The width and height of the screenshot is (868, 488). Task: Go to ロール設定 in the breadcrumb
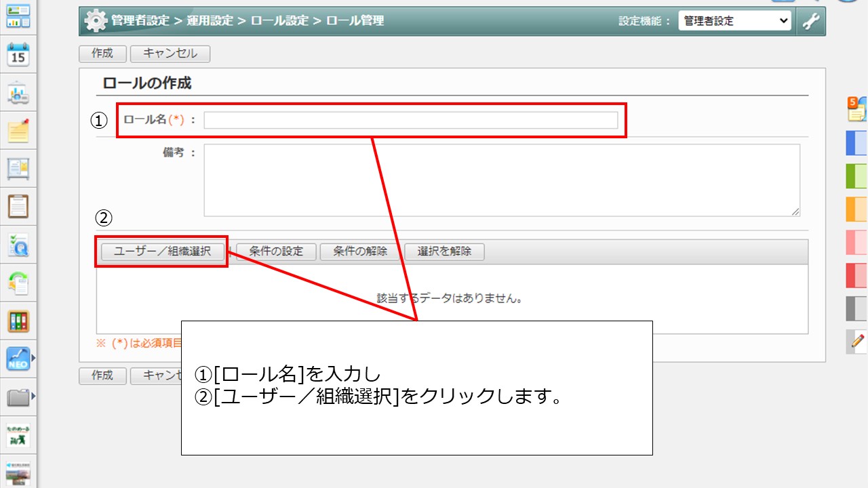pos(279,21)
